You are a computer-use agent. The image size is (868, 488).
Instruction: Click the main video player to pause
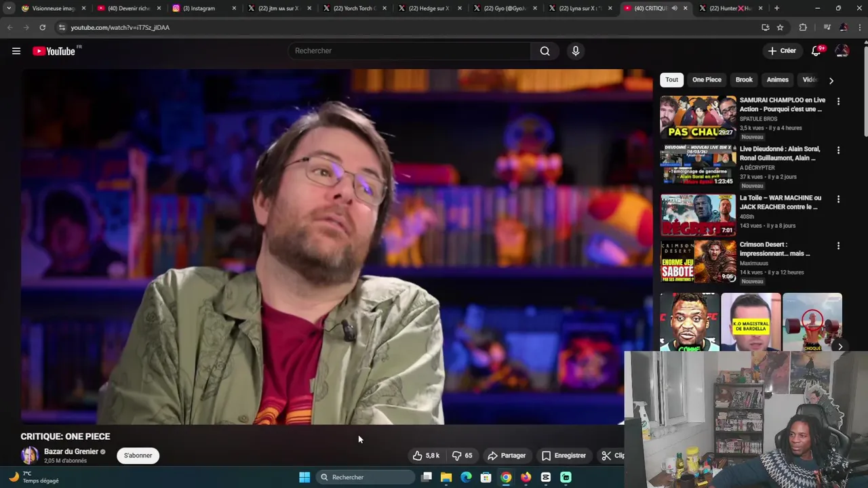(336, 247)
